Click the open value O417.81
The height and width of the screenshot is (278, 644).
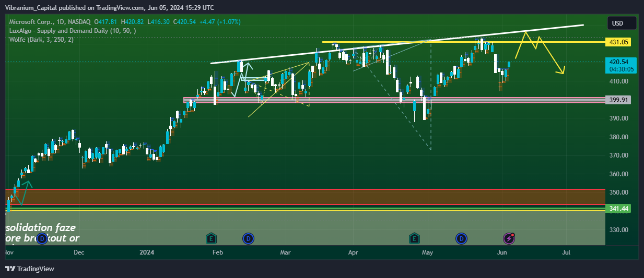[x=107, y=22]
